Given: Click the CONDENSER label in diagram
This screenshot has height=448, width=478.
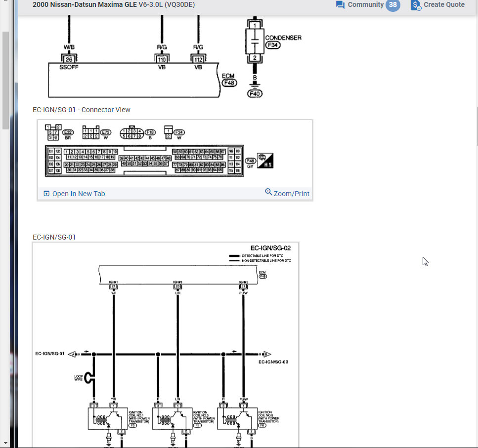Looking at the screenshot, I should 283,38.
